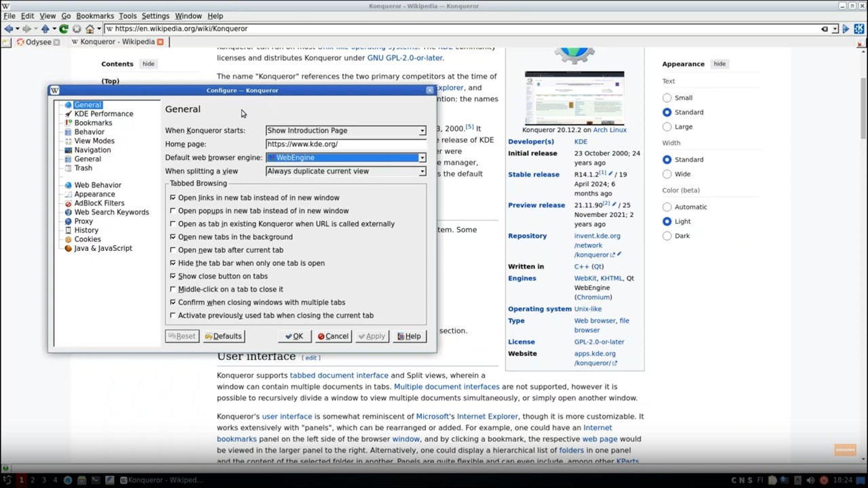The width and height of the screenshot is (868, 488).
Task: Select Proxy settings item
Action: click(83, 221)
